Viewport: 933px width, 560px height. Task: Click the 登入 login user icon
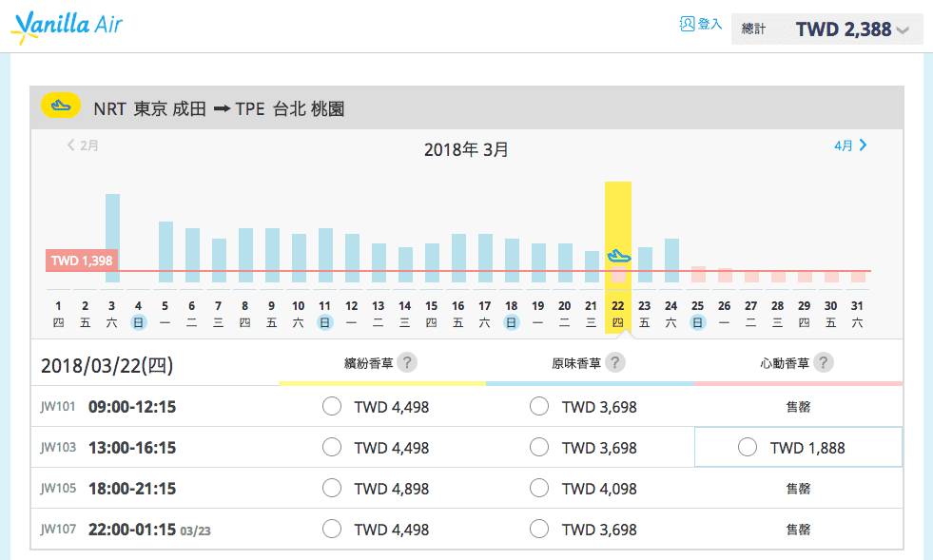[688, 24]
